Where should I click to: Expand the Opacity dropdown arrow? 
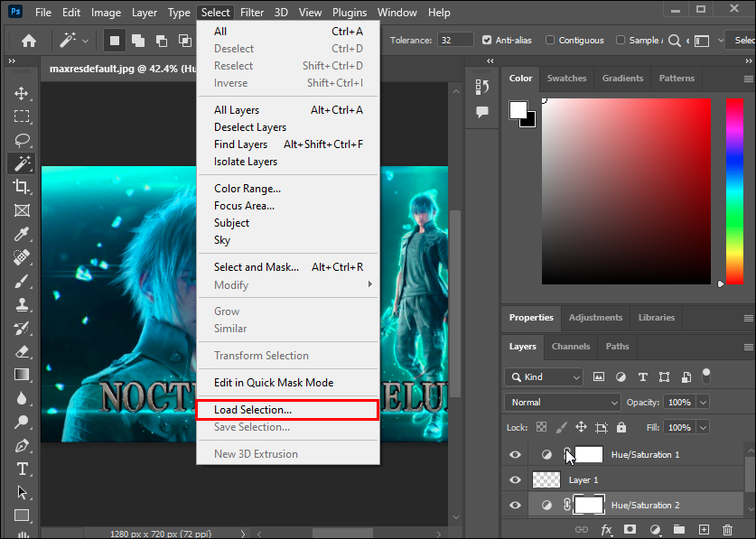703,402
